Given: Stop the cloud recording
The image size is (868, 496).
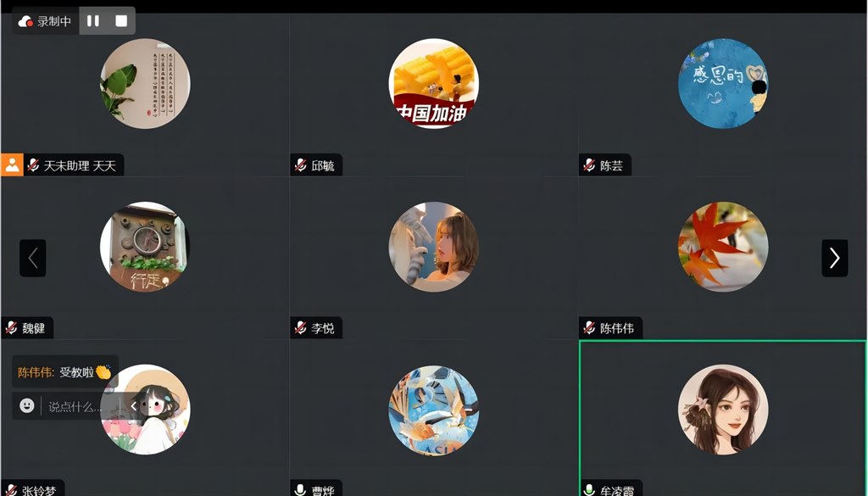Looking at the screenshot, I should (121, 21).
